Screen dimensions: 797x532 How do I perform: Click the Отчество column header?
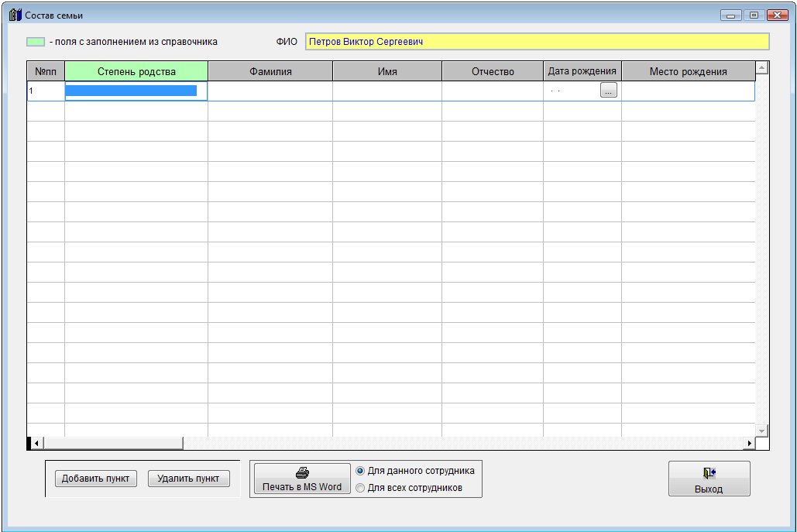[x=493, y=71]
